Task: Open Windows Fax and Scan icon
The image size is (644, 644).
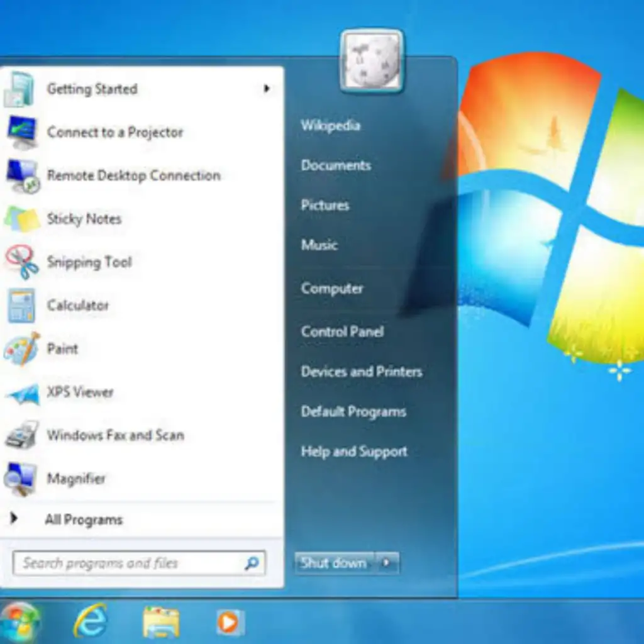Action: tap(22, 436)
